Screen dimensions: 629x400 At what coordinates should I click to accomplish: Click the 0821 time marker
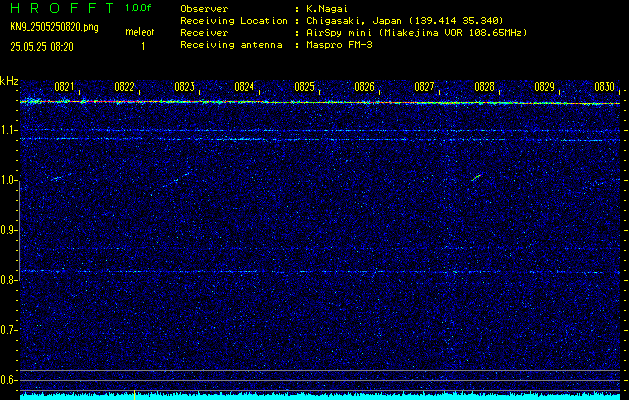click(64, 87)
